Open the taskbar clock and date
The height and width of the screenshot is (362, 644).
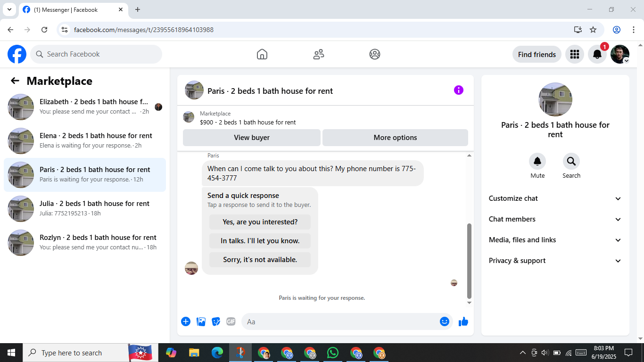pos(603,353)
